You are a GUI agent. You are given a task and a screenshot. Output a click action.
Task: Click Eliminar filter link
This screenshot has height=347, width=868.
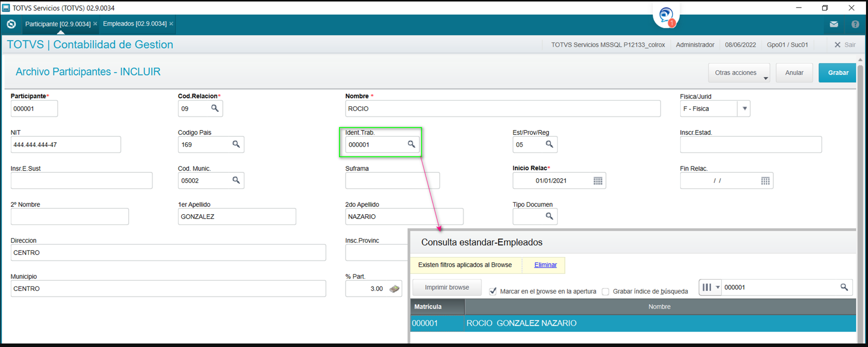pos(545,265)
